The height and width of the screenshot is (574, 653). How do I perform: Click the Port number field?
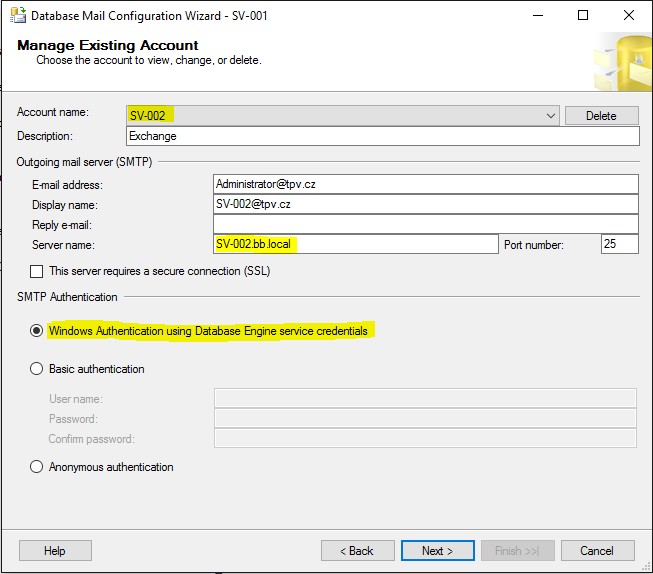click(x=619, y=244)
